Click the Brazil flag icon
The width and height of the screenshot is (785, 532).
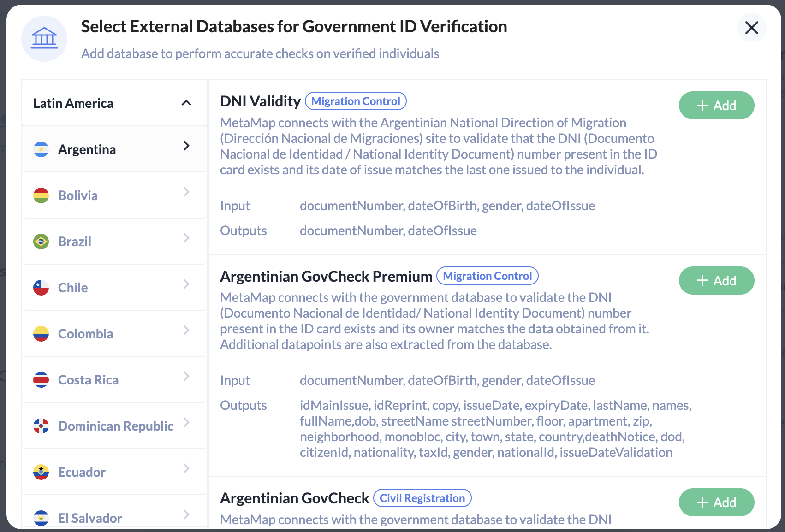(x=41, y=242)
